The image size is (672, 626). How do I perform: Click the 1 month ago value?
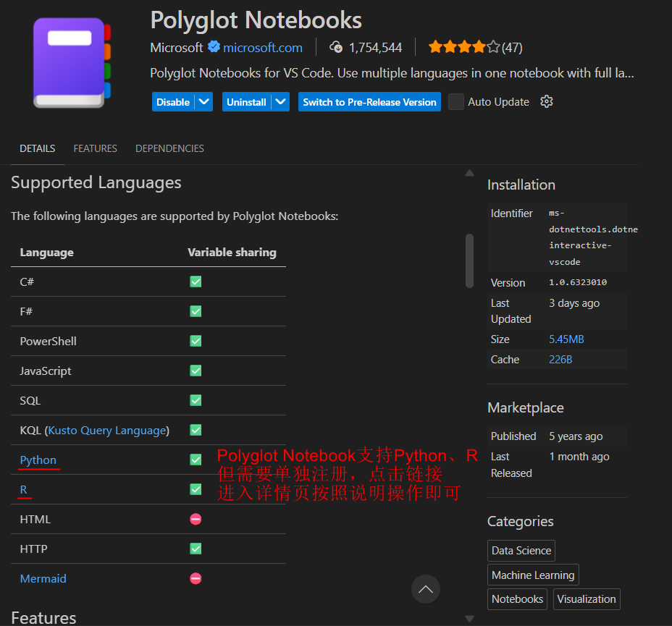click(x=579, y=457)
